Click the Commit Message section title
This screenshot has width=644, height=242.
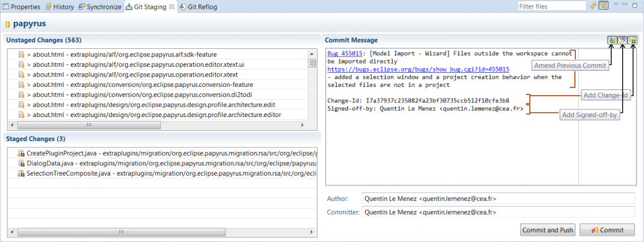(351, 40)
